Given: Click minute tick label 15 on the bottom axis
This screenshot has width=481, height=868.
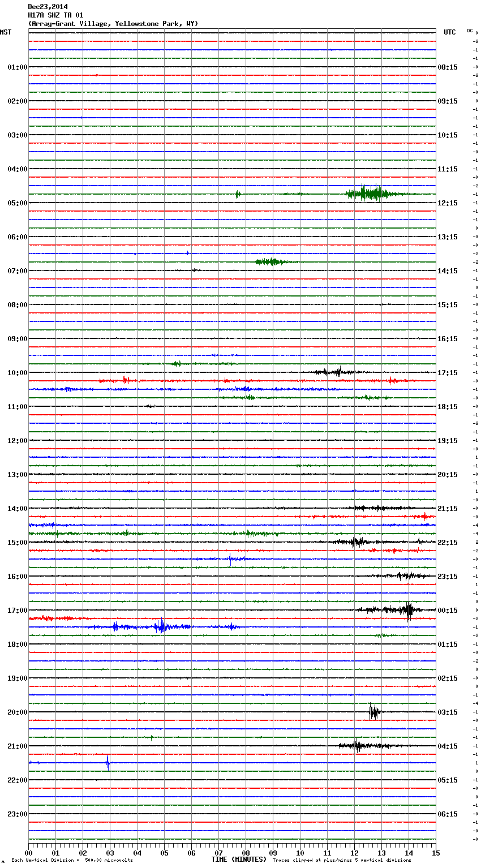Looking at the screenshot, I should click(435, 853).
